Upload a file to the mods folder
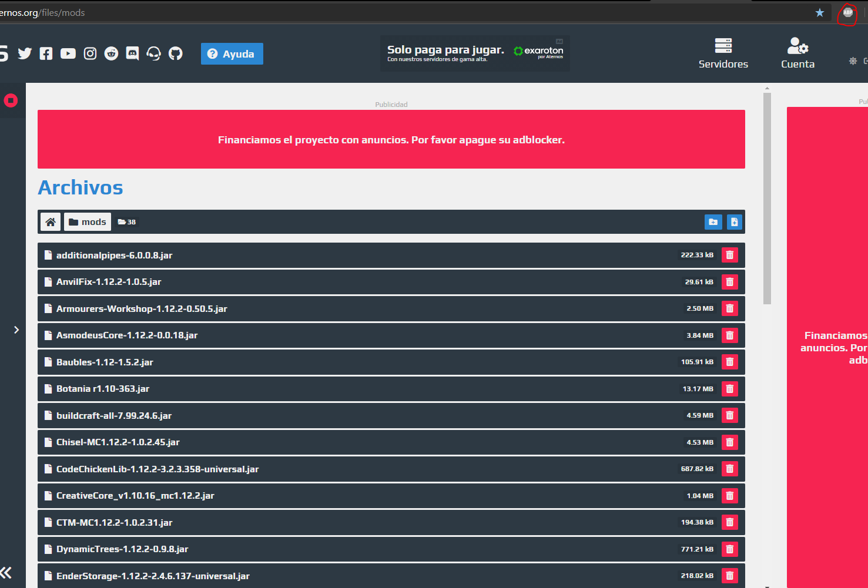 [735, 222]
